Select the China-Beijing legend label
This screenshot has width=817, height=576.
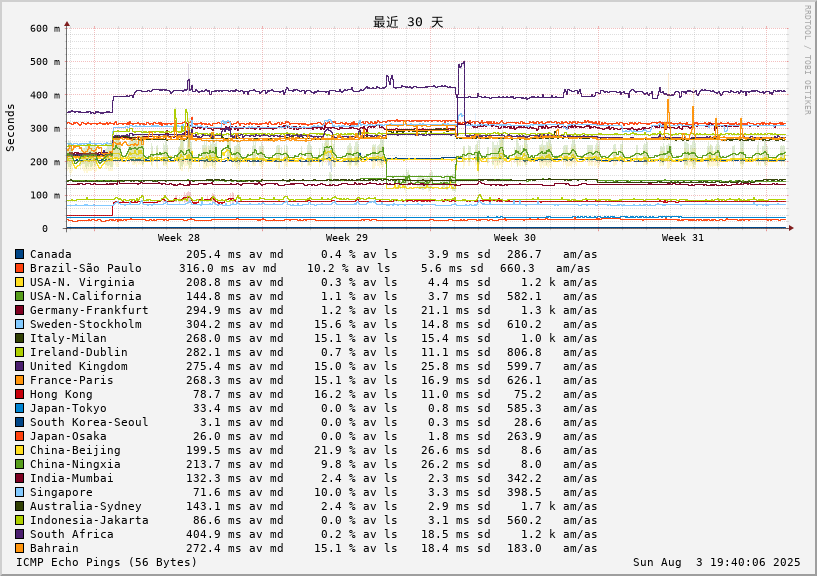[75, 450]
